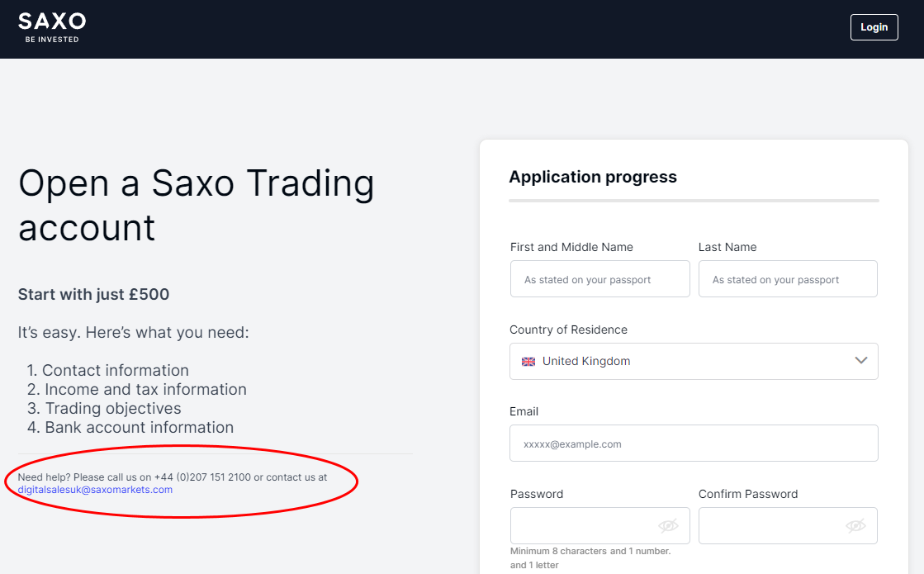The width and height of the screenshot is (924, 574).
Task: Open the digitalsalesuk@saxomarkets.com email link
Action: coord(95,490)
